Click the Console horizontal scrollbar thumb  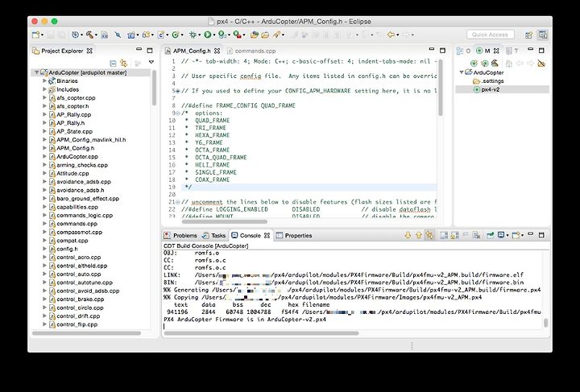pyautogui.click(x=261, y=333)
